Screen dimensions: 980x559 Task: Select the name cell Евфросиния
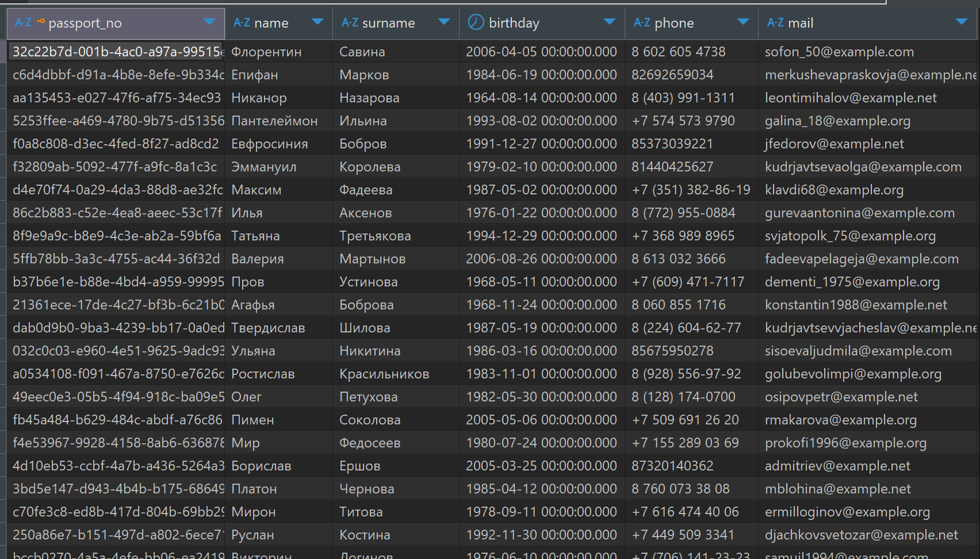[x=279, y=144]
